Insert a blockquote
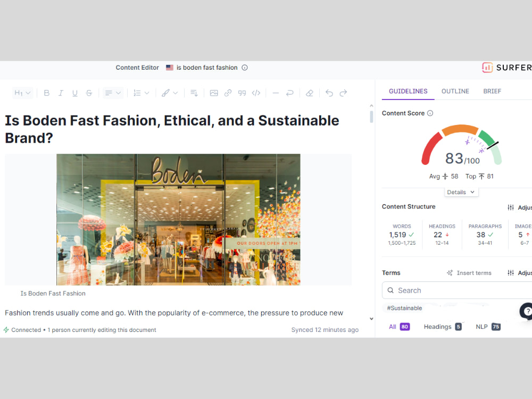Viewport: 532px width, 399px height. coord(242,93)
